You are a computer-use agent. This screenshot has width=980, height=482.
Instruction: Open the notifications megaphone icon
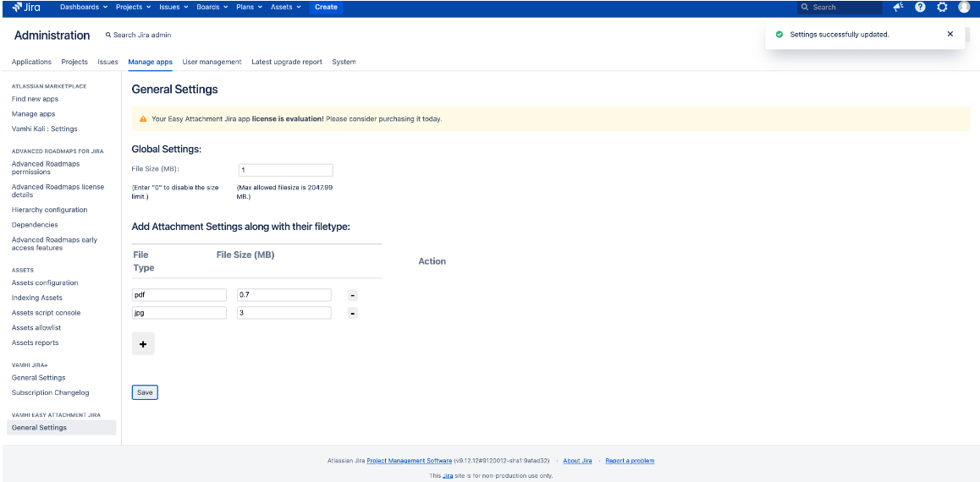pos(898,8)
